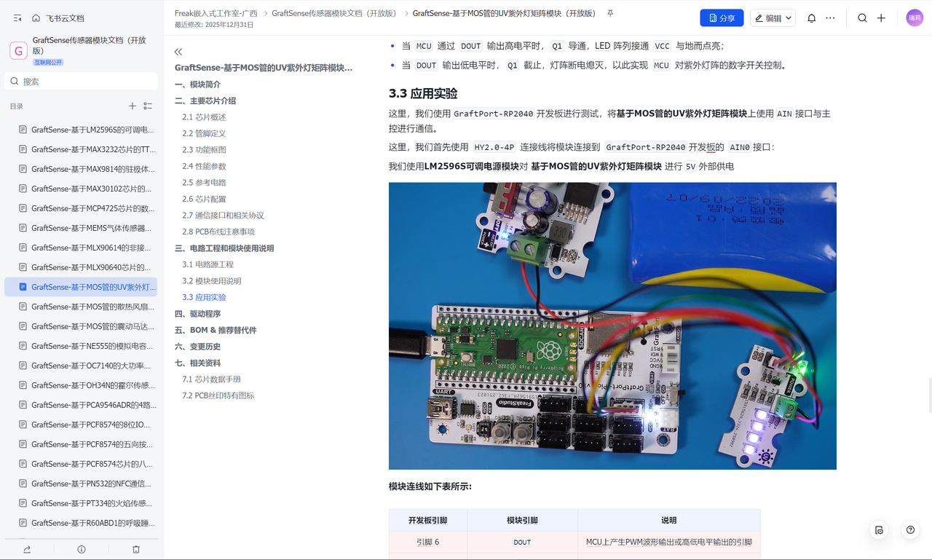Open trash icon at sidebar bottom
Image resolution: width=932 pixels, height=560 pixels.
pos(136,549)
